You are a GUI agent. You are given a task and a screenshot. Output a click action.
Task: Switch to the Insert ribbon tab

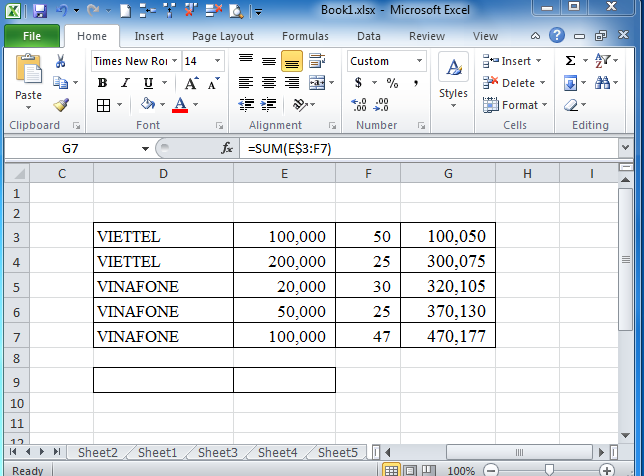tap(149, 36)
